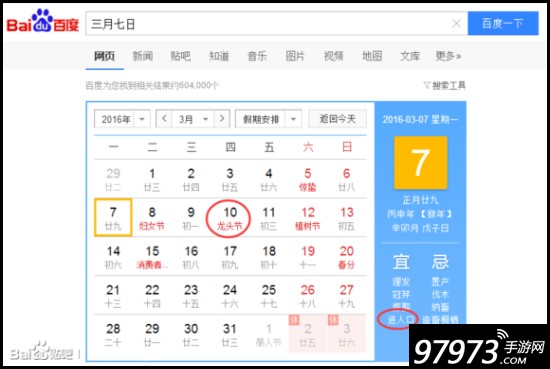Click the 百度一下 search button
550x369 pixels.
(x=503, y=23)
